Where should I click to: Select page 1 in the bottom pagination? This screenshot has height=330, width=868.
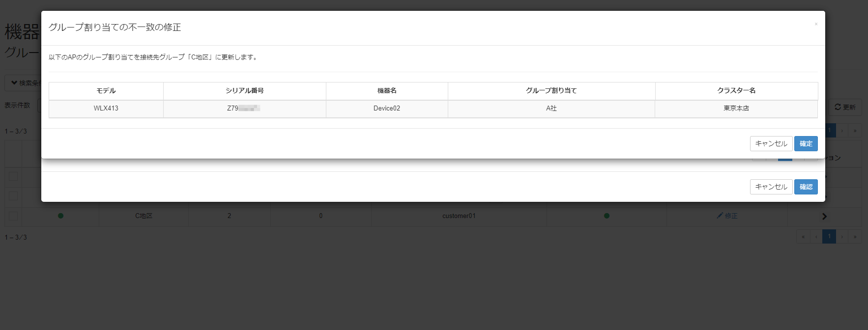pos(829,237)
